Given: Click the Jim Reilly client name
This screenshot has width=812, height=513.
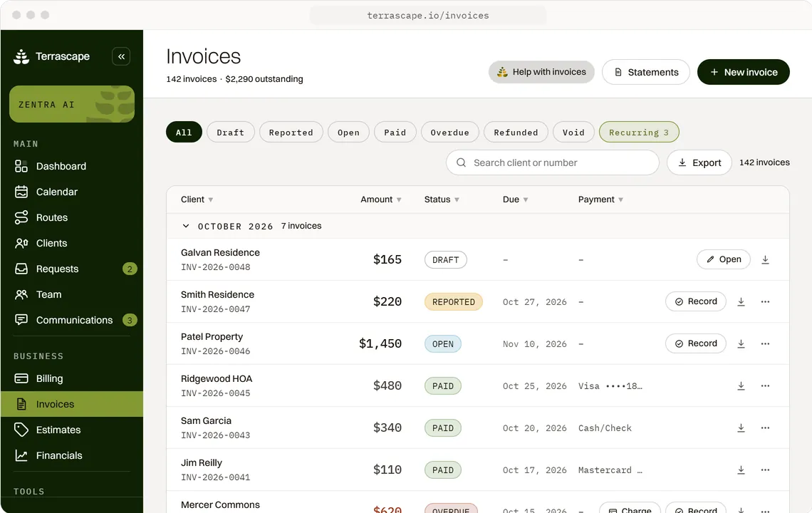Looking at the screenshot, I should 202,462.
